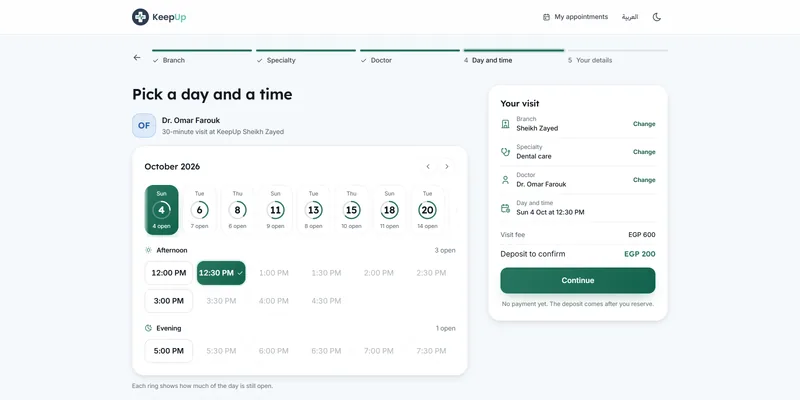Jump to the Your details step
Viewport: 800px width, 400px height.
coord(618,56)
